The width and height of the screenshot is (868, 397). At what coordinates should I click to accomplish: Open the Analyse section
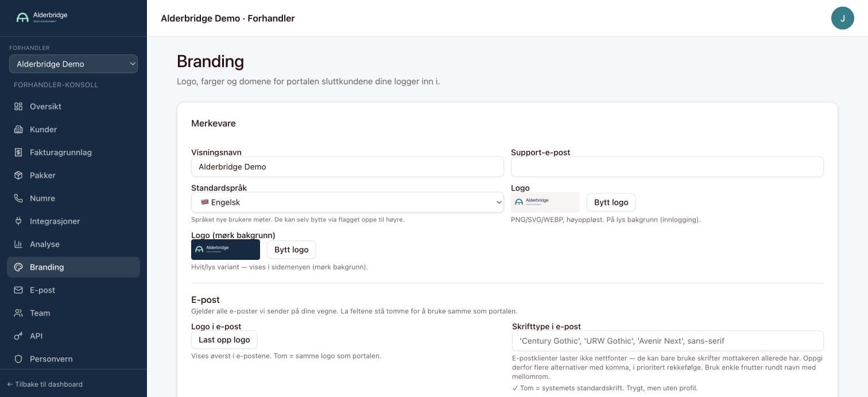coord(73,244)
